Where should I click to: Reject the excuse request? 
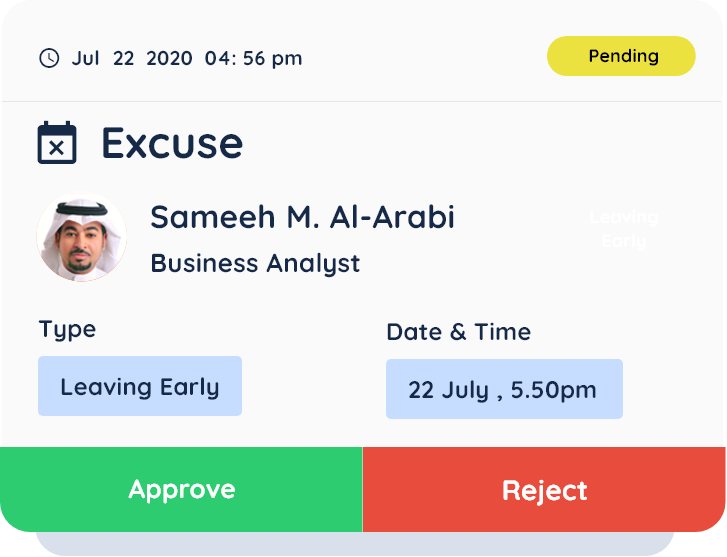(x=544, y=490)
